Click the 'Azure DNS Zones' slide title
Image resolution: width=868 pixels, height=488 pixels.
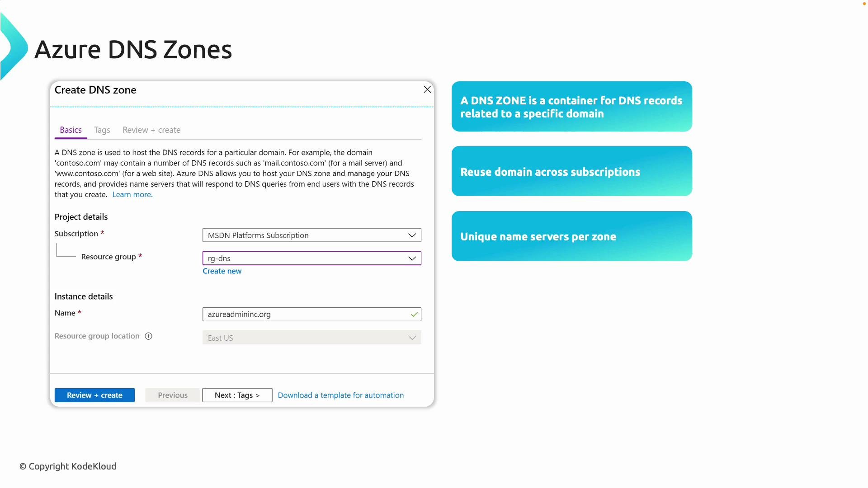pos(133,50)
